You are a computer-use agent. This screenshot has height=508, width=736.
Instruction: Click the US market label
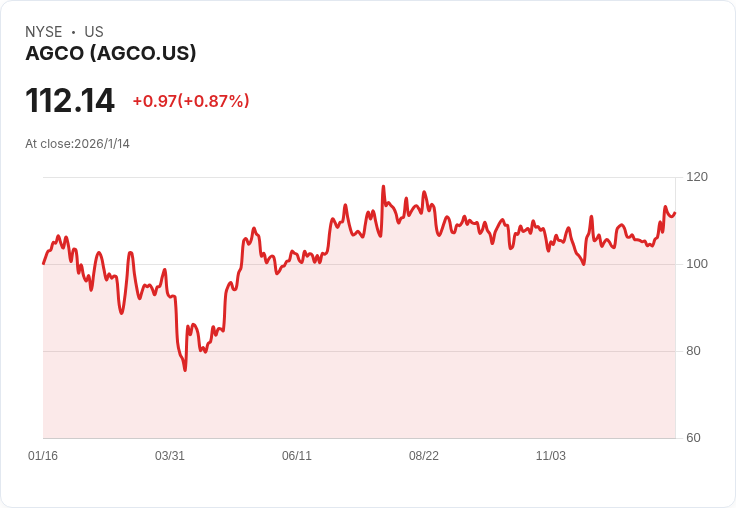(94, 32)
